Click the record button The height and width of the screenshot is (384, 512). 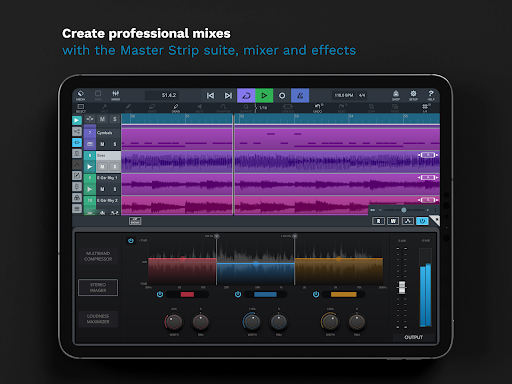[282, 96]
